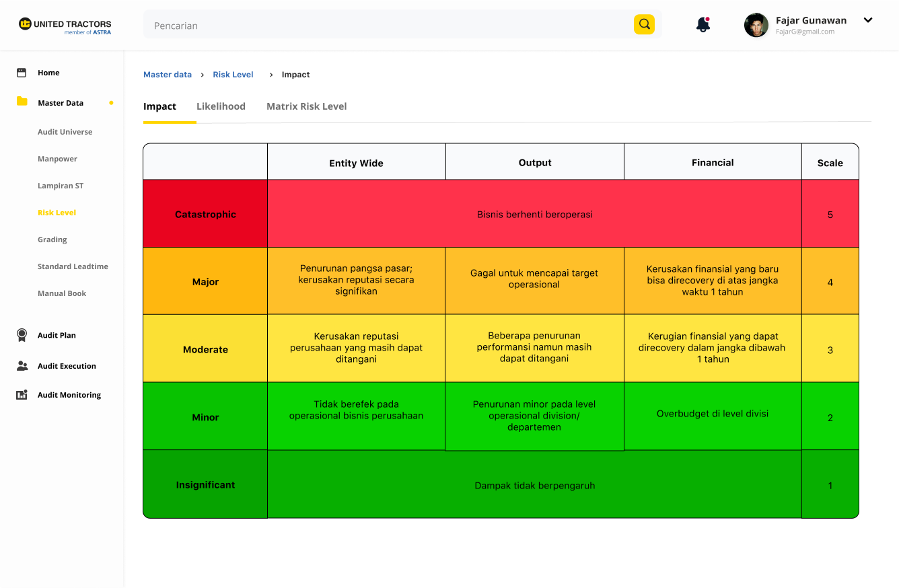899x588 pixels.
Task: Click the Home sidebar icon
Action: coord(22,73)
